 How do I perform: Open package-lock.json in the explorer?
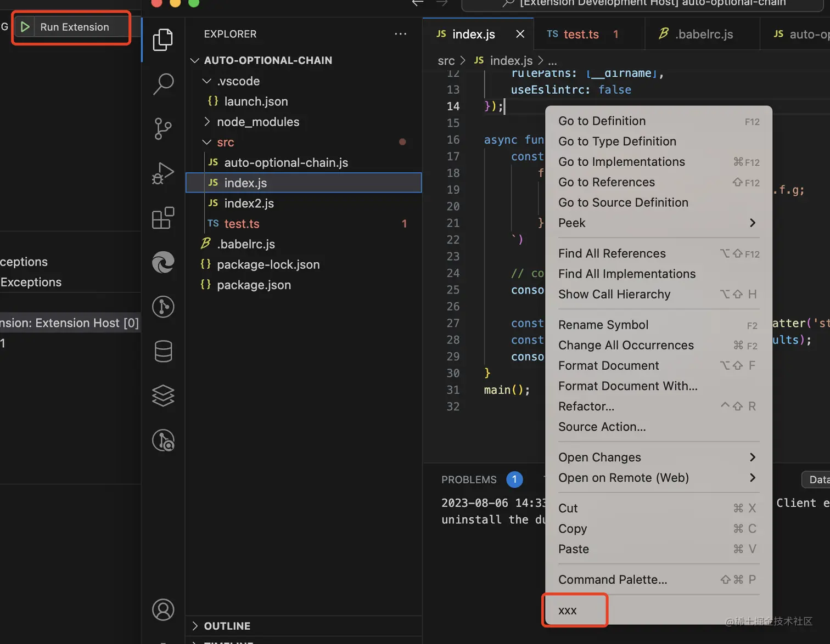tap(304, 264)
